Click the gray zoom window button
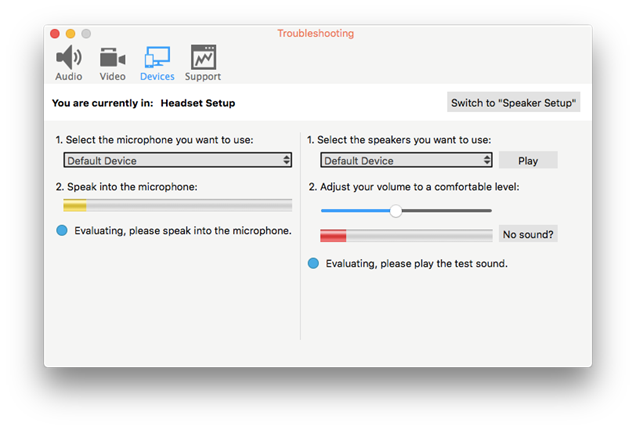This screenshot has width=636, height=430. (x=86, y=34)
